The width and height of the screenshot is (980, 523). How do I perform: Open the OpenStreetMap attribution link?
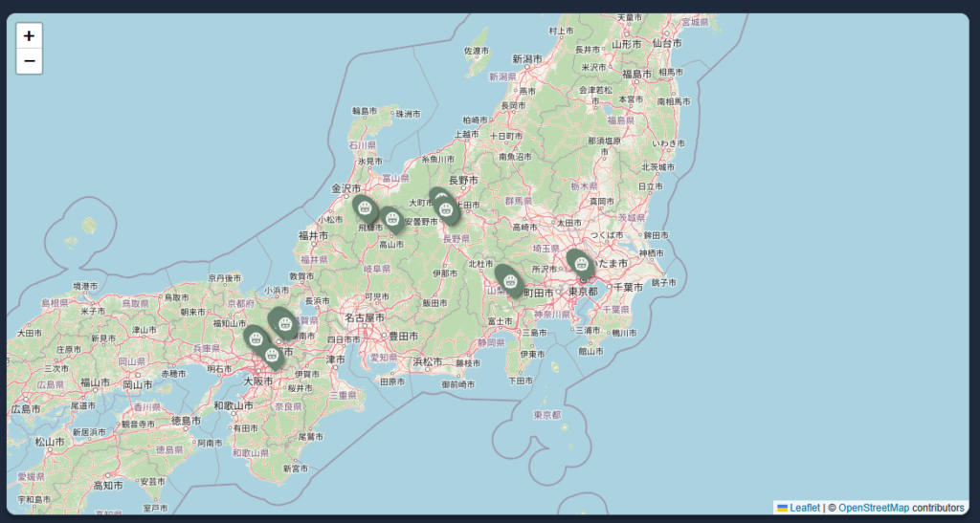pos(873,508)
